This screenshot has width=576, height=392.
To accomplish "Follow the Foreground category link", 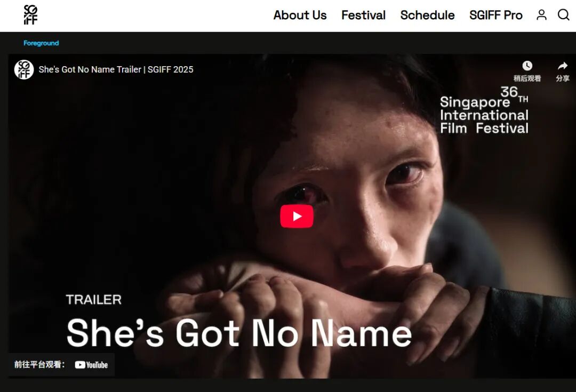I will point(41,43).
